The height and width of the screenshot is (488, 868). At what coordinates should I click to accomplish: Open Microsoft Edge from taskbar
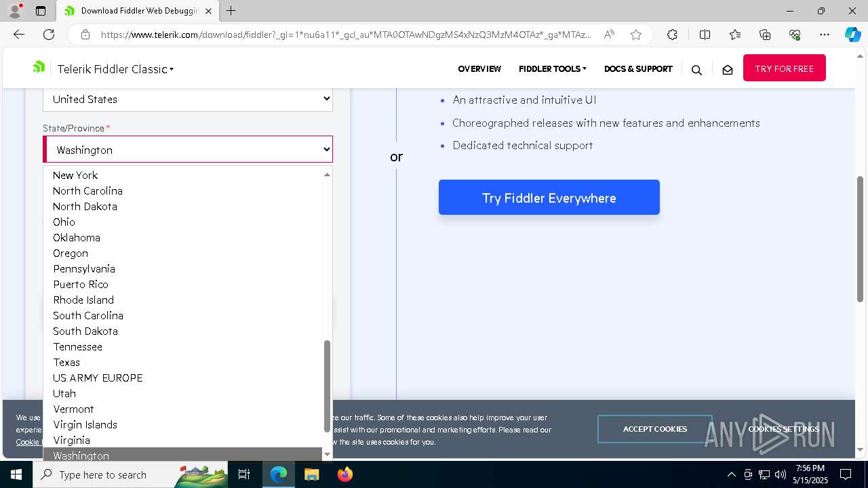point(279,474)
